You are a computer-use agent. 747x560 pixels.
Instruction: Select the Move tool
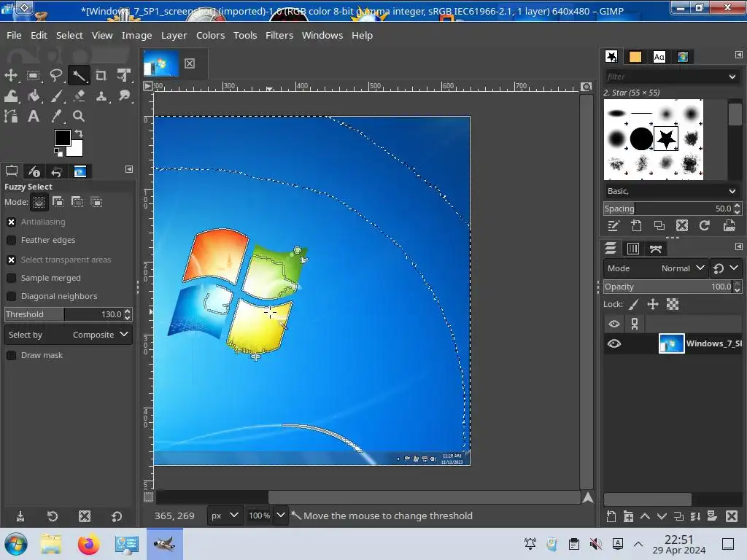pos(10,75)
